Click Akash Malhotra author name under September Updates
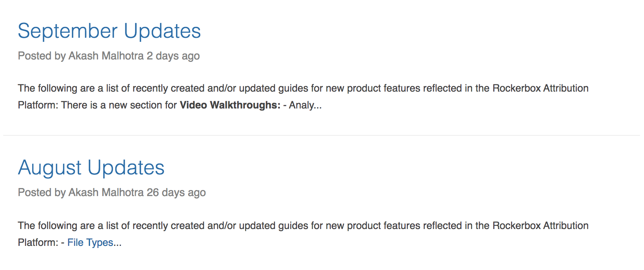Image resolution: width=644 pixels, height=270 pixels. point(106,56)
